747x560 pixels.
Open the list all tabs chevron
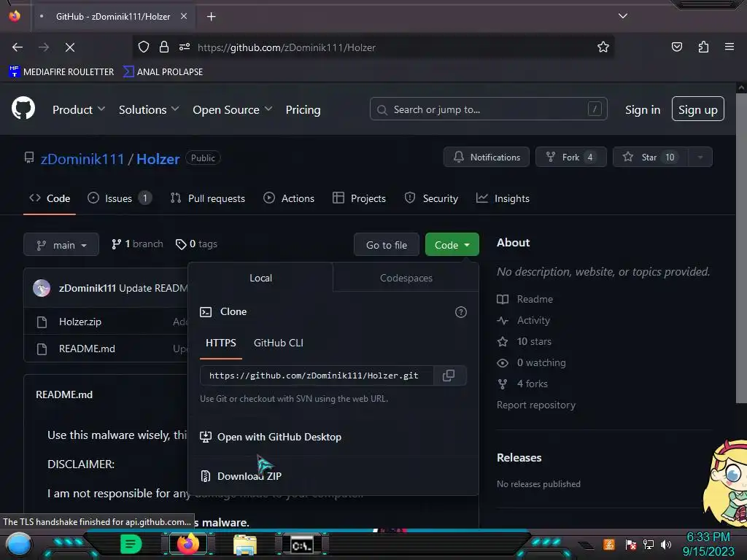point(623,16)
